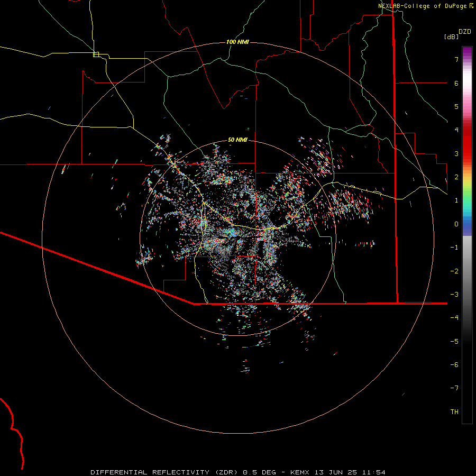
Task: Select the -1 scale label
Action: click(x=454, y=248)
